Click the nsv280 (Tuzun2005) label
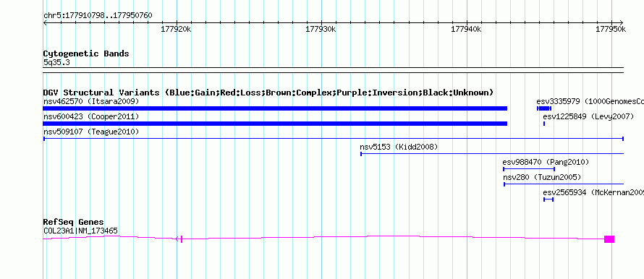Image resolution: width=644 pixels, height=279 pixels. point(542,177)
